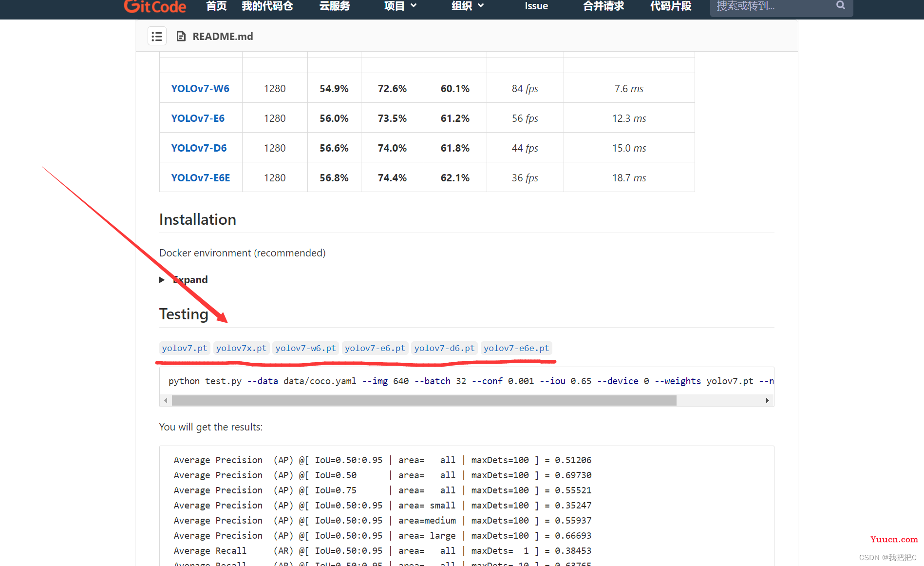Click the 62.1% cell in YOLOv7-E6E row

tap(455, 178)
